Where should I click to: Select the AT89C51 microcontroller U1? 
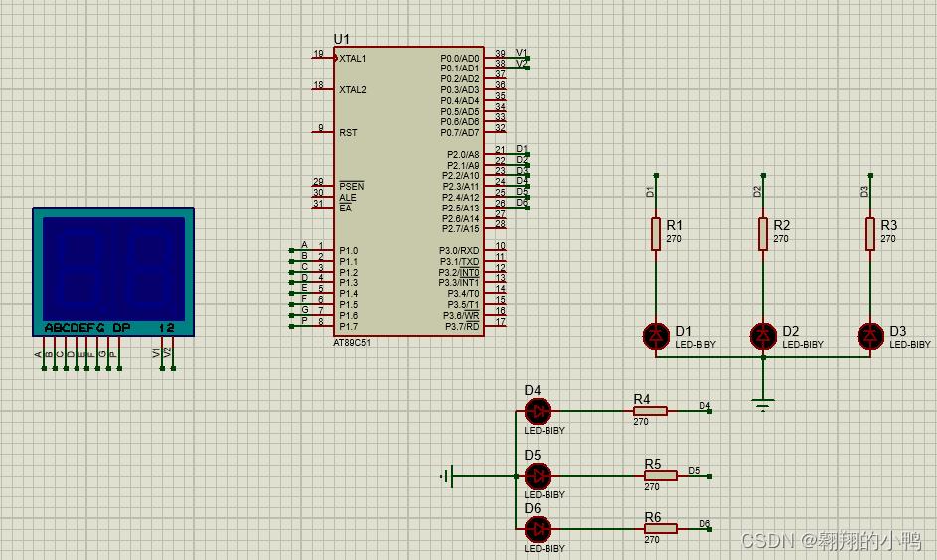[x=408, y=191]
